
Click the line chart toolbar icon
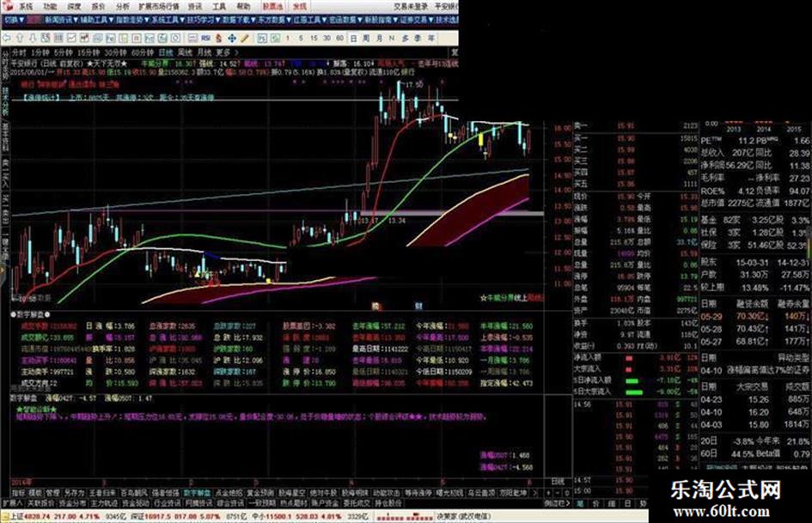coord(71,39)
